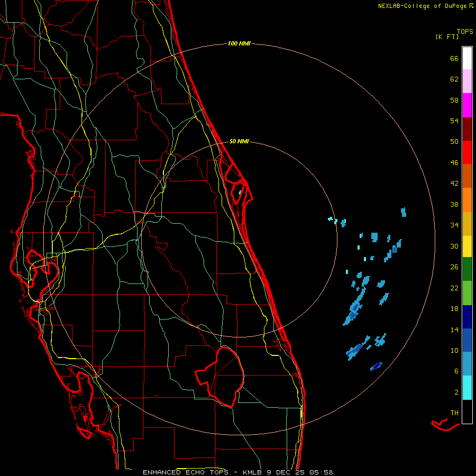Click the light pink legend swatch
The height and width of the screenshot is (476, 476).
467,81
